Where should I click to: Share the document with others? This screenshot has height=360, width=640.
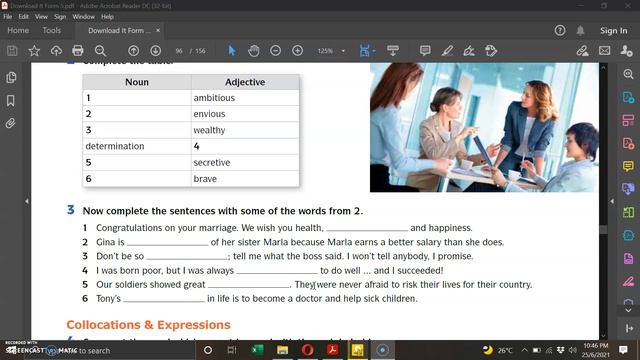tap(626, 51)
